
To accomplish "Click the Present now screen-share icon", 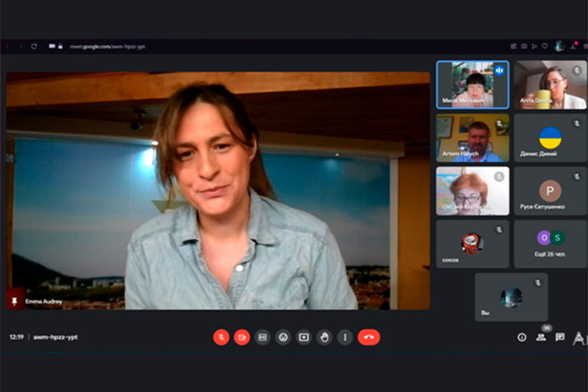I will pos(304,337).
